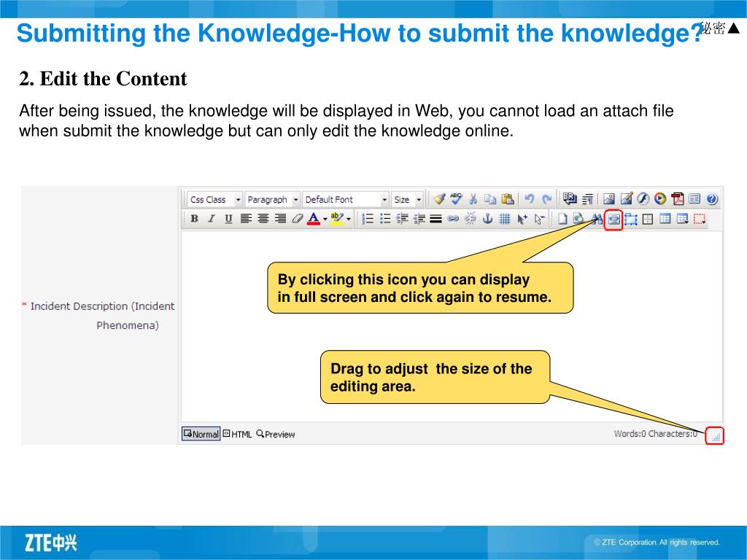
Task: Cut selection with the scissors icon
Action: (x=473, y=198)
